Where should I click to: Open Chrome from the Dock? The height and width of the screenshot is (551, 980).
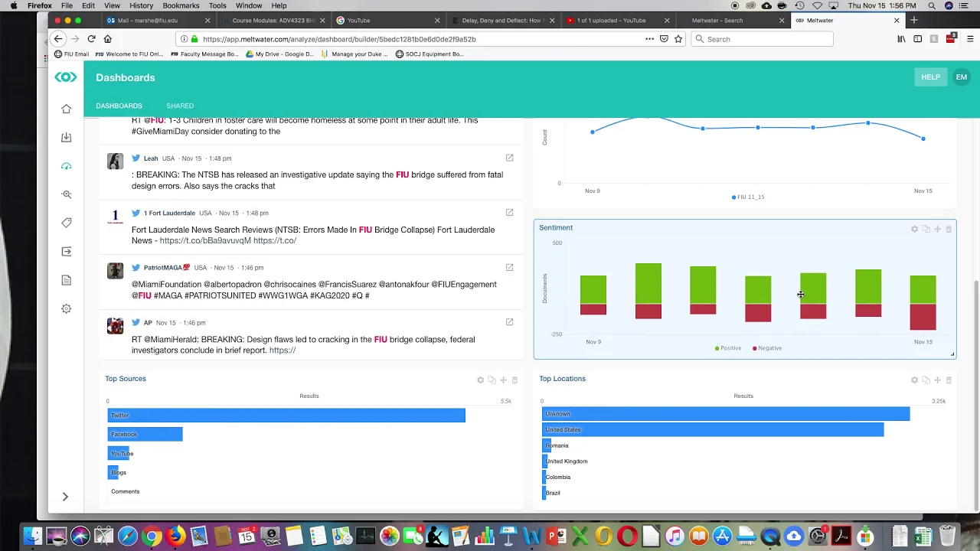[x=152, y=536]
